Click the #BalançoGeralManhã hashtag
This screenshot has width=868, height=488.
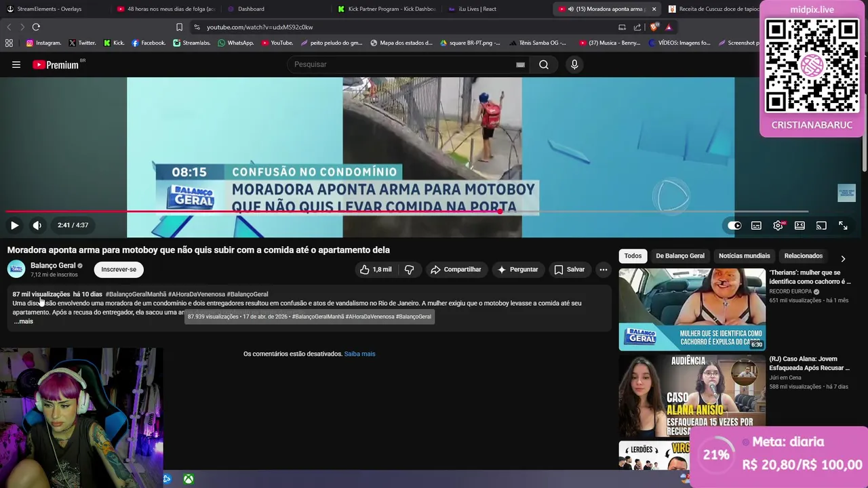[136, 294]
